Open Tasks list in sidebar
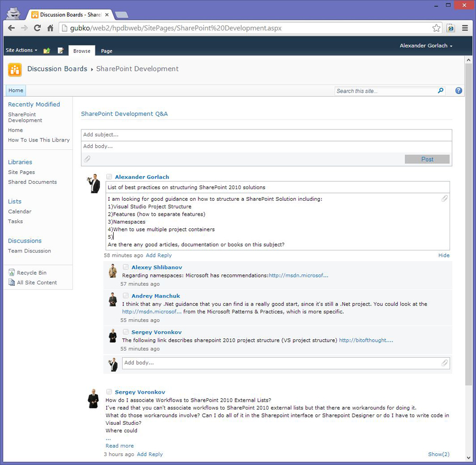The image size is (476, 465). (x=15, y=221)
